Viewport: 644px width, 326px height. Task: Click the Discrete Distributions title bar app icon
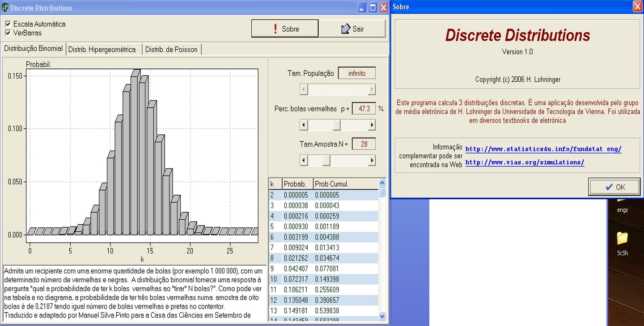point(5,8)
